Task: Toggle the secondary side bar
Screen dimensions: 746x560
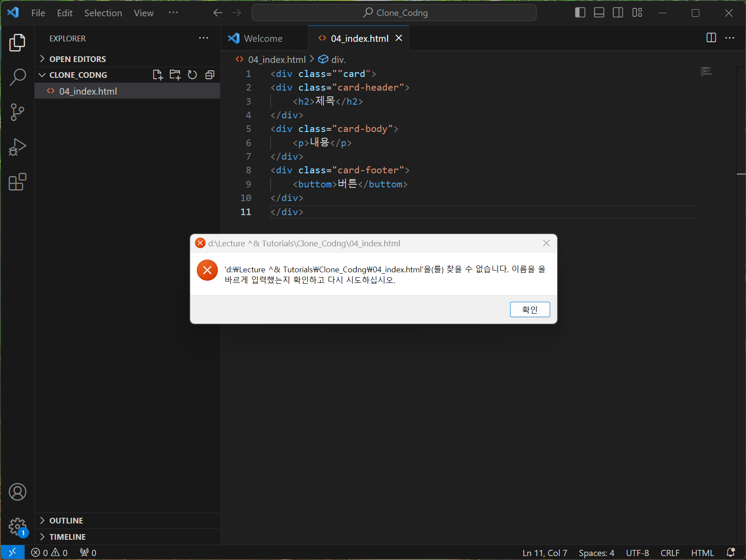Action: (618, 13)
